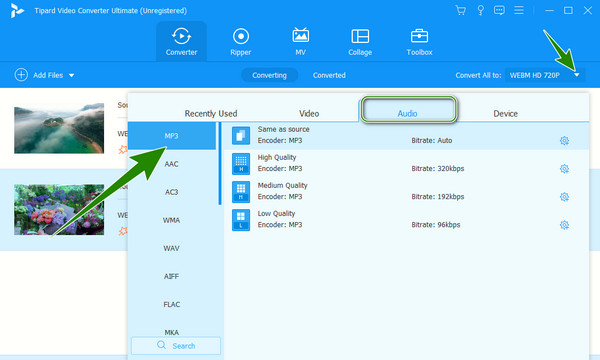Open settings gear for Same as source

[x=564, y=141]
